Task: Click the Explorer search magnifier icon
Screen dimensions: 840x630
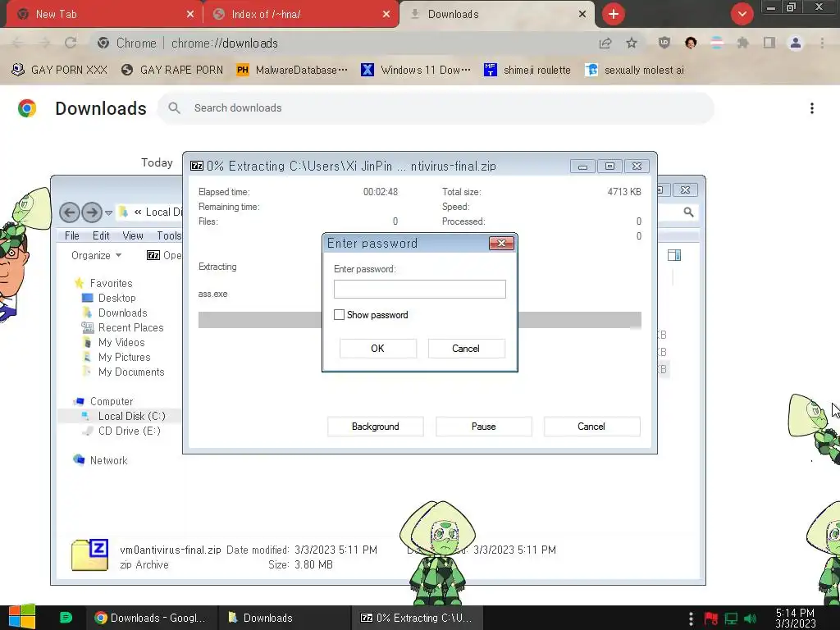Action: click(x=688, y=212)
